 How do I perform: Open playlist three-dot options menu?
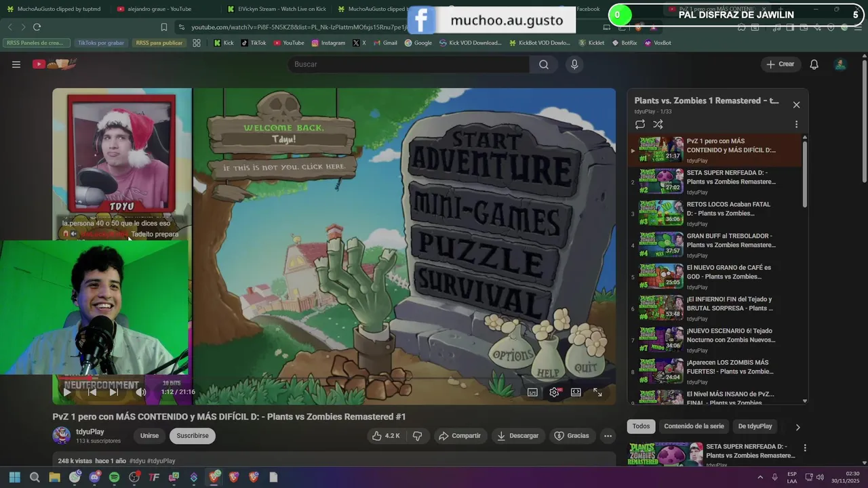point(796,125)
